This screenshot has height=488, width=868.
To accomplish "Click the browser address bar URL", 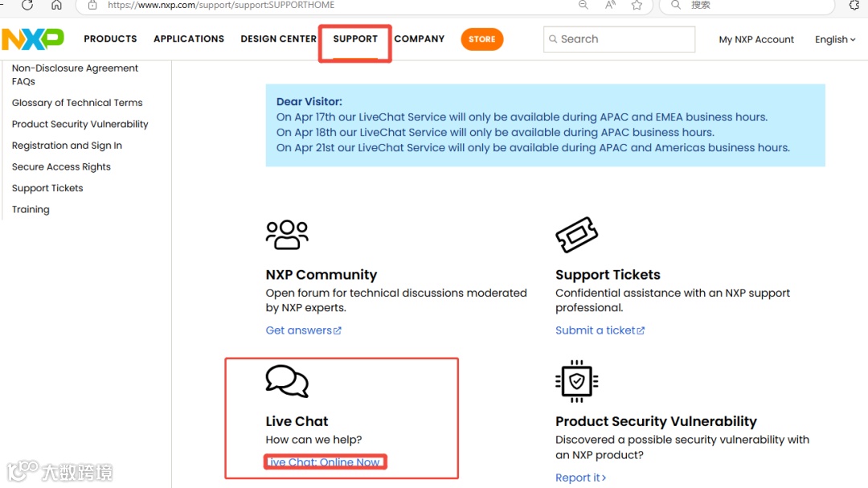I will pos(221,5).
